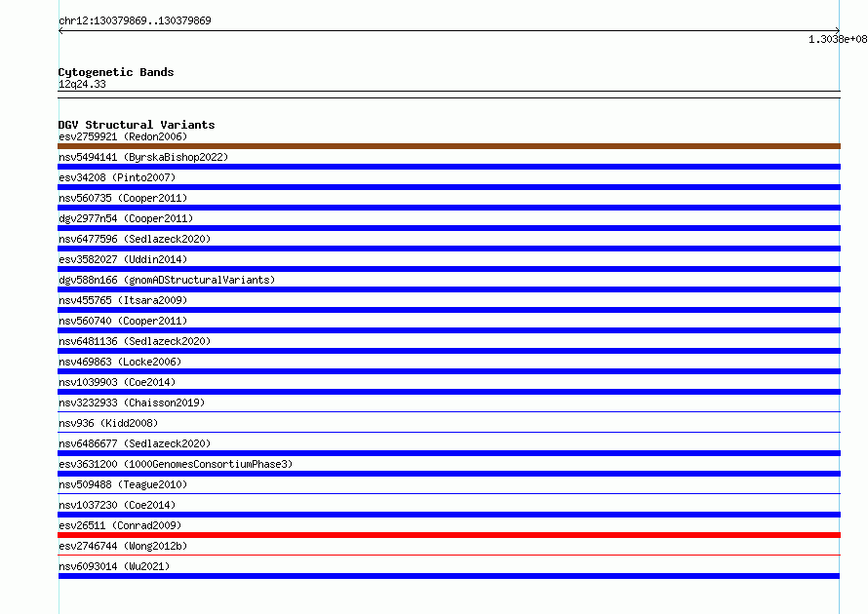Open nsv6477596 (Sedlazeck2020) variant

[135, 239]
